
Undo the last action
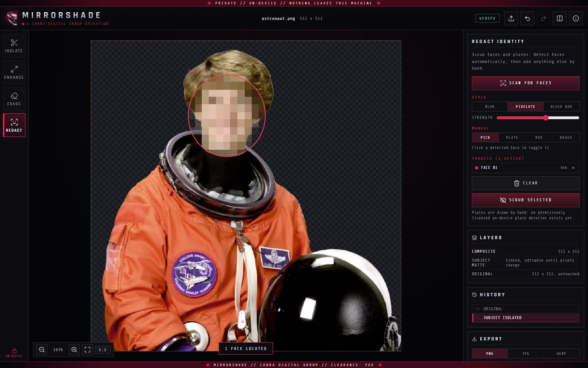(527, 18)
